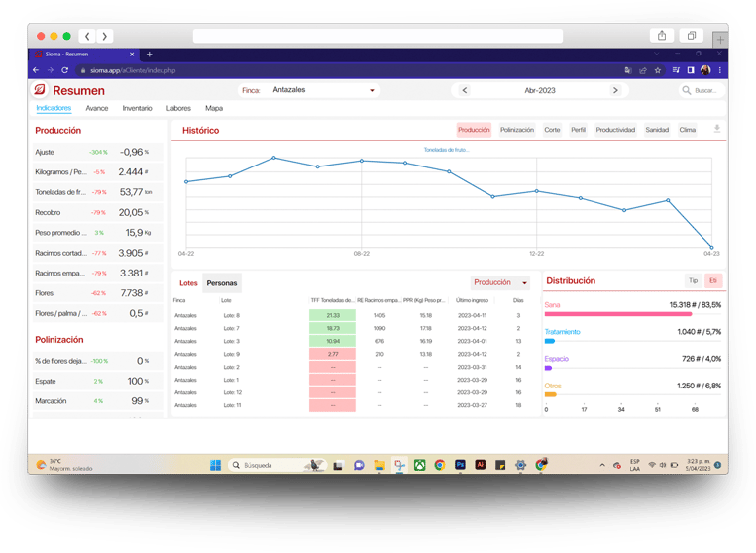756x553 pixels.
Task: Go to previous month with left chevron
Action: coord(465,90)
